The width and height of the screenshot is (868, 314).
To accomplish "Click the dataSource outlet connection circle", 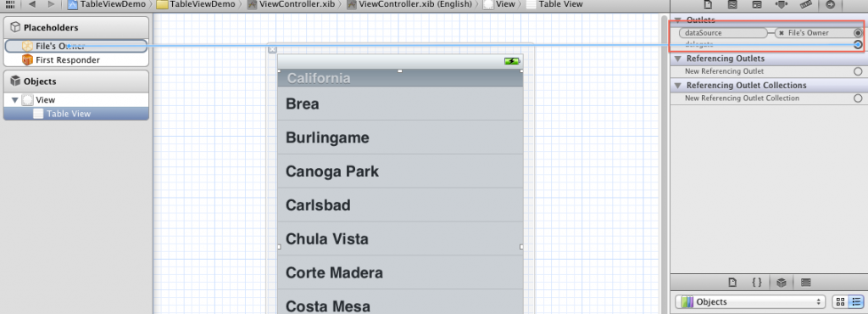I will tap(858, 33).
